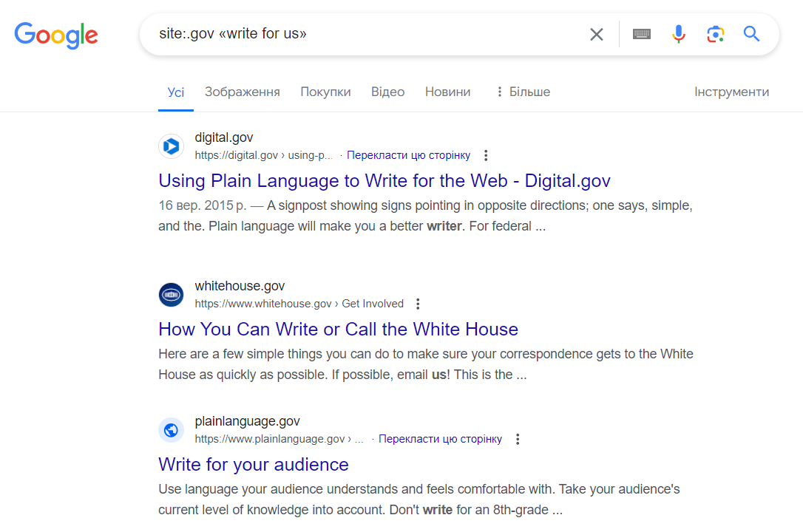Open 'Using Plain Language to Write' result
This screenshot has height=532, width=803.
click(x=384, y=181)
